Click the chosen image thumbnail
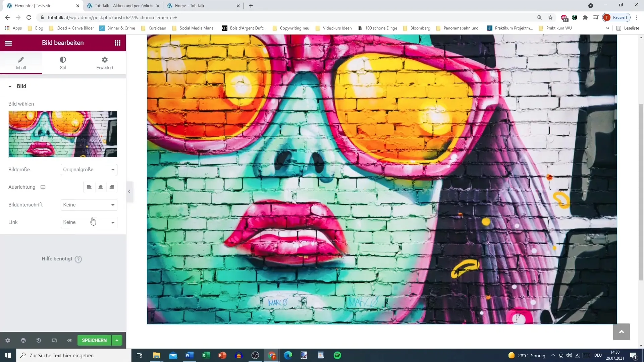The image size is (644, 362). [x=63, y=134]
